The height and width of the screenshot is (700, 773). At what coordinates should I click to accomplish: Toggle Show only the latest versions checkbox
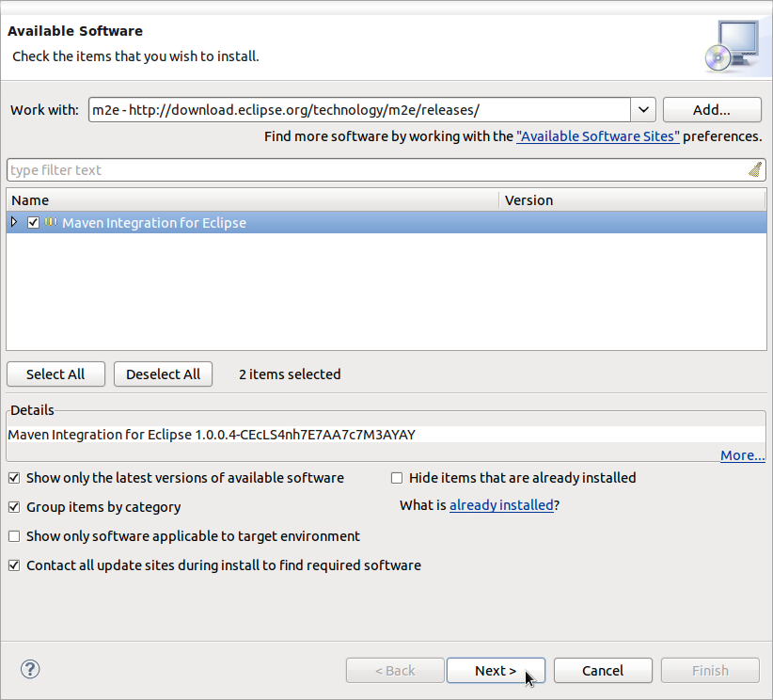click(14, 478)
